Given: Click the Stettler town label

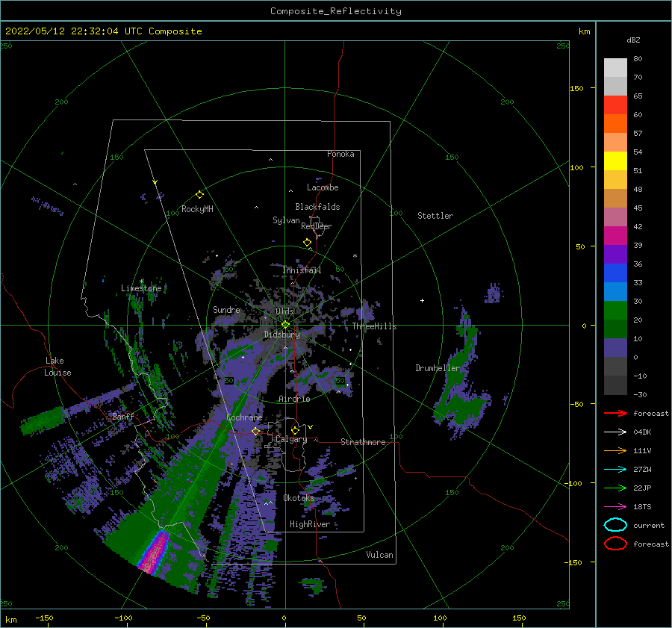Looking at the screenshot, I should click(435, 216).
